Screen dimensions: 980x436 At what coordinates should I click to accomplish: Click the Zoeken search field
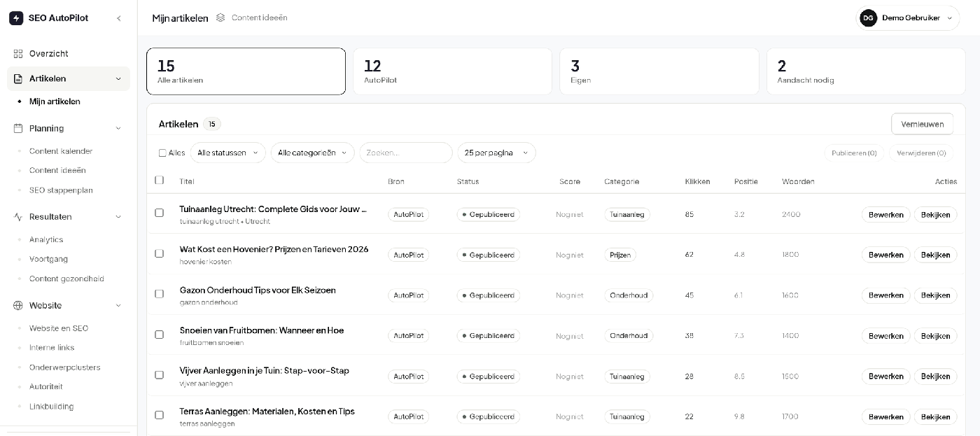(406, 153)
